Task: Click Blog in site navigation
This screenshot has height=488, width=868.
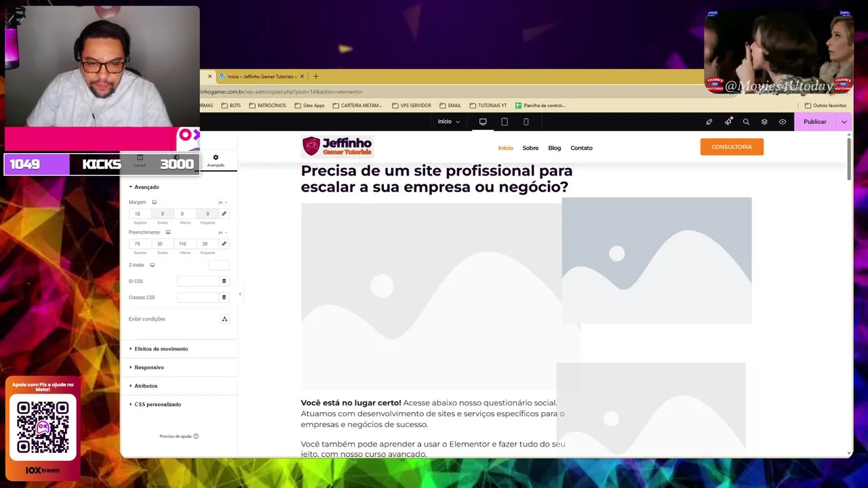Action: click(x=555, y=148)
